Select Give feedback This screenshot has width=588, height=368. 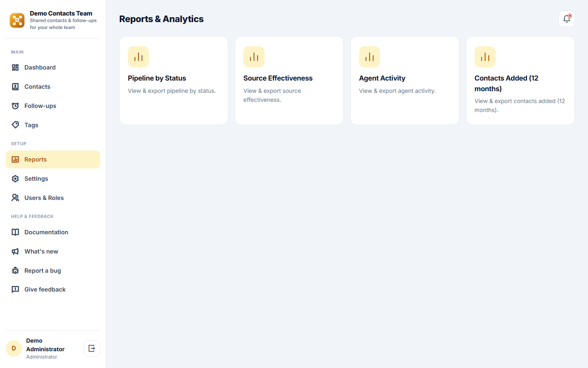click(x=53, y=289)
